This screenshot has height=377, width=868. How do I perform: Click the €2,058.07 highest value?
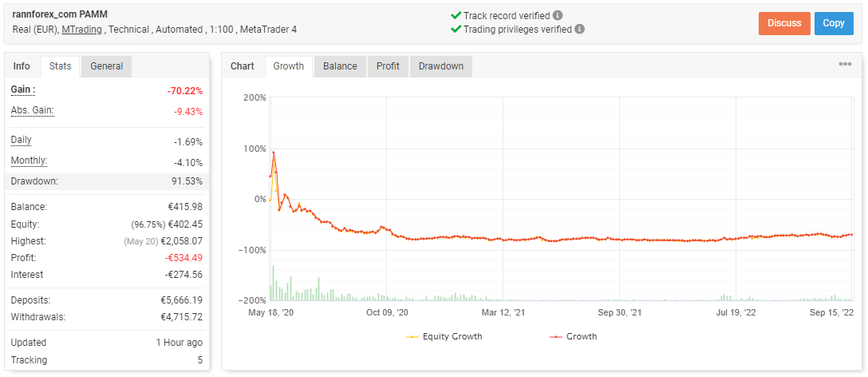tap(182, 241)
